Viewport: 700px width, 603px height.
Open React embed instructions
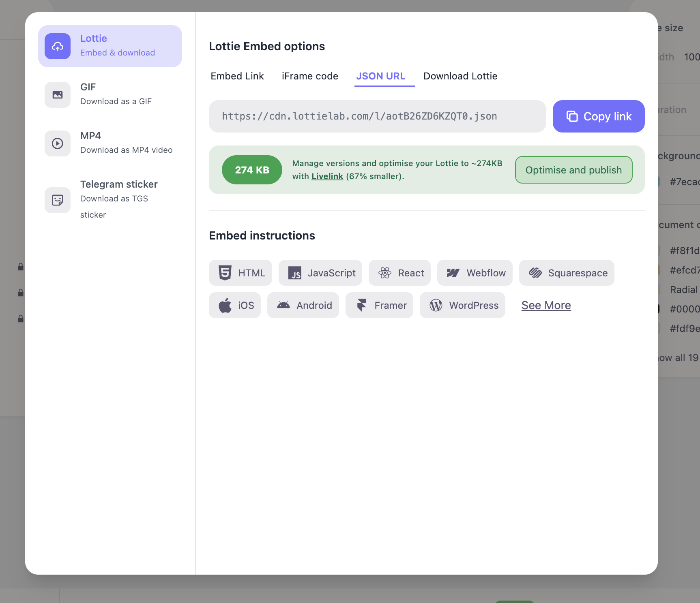click(x=399, y=273)
